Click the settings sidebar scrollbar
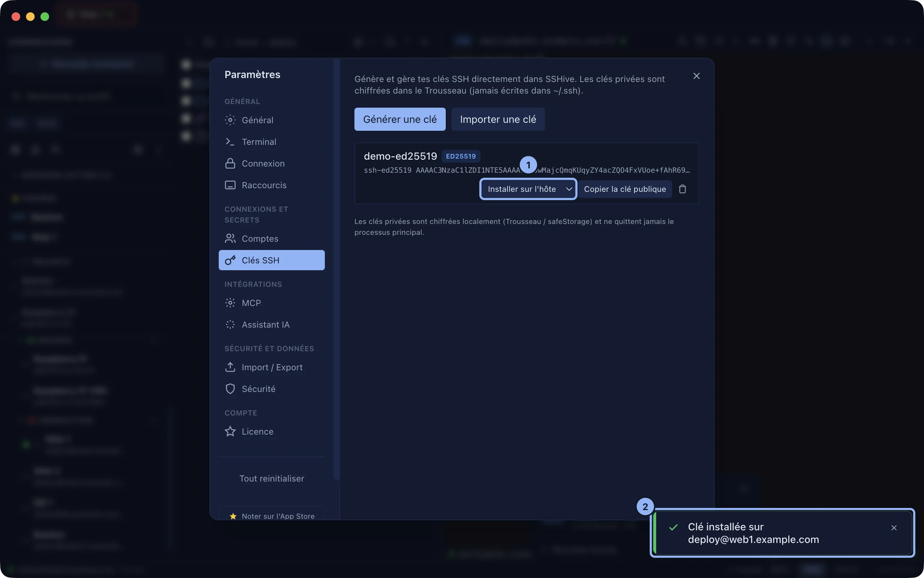This screenshot has height=578, width=924. tap(336, 269)
